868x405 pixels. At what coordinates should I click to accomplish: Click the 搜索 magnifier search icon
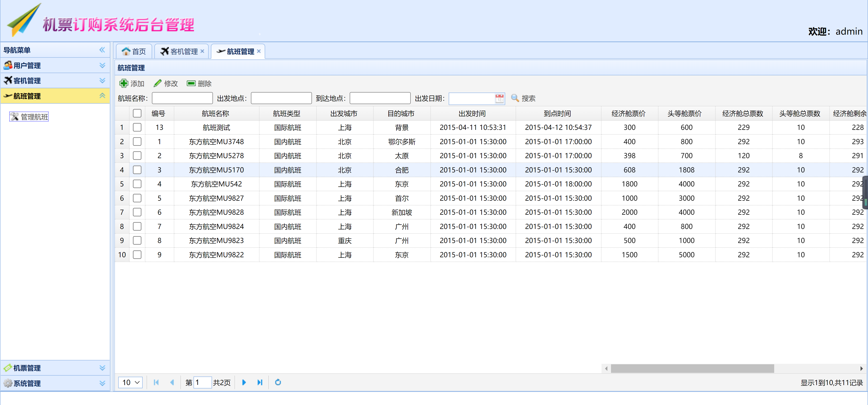pos(514,98)
